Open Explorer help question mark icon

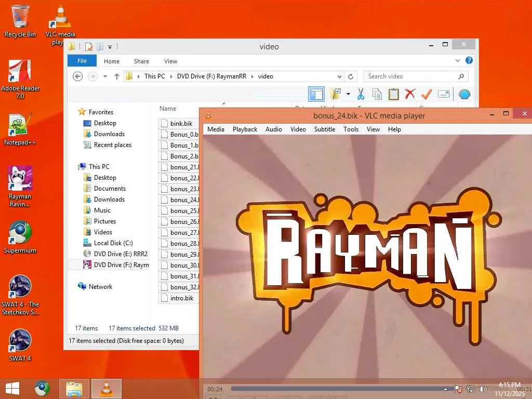[469, 60]
